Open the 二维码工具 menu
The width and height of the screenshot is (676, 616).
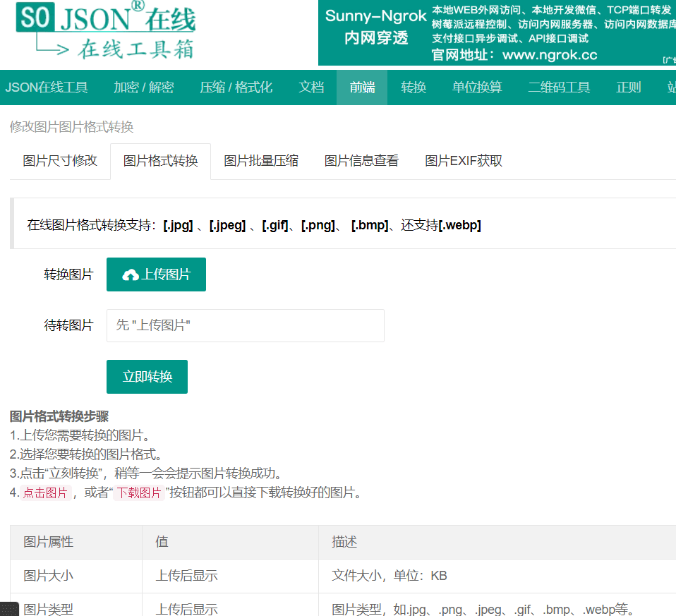559,87
